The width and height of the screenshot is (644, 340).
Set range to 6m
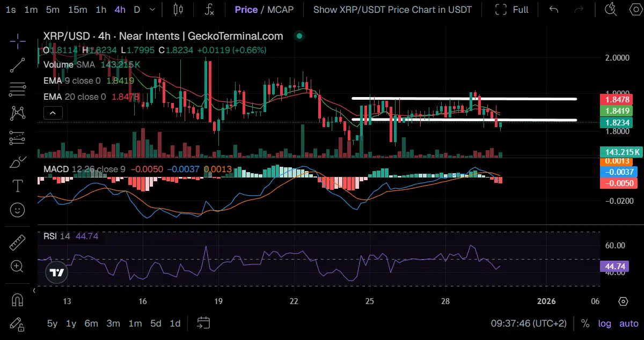pyautogui.click(x=91, y=323)
